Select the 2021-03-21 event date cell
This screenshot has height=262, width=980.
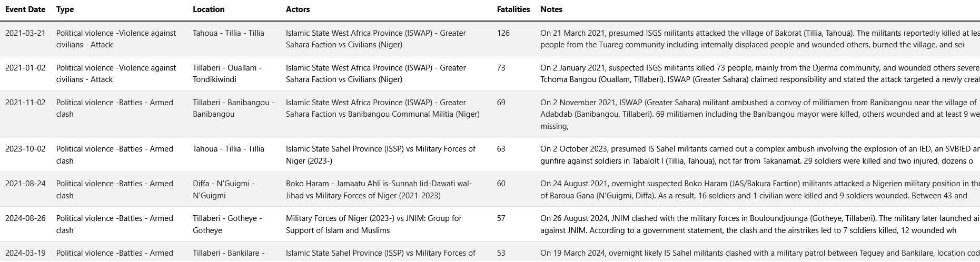(x=25, y=33)
